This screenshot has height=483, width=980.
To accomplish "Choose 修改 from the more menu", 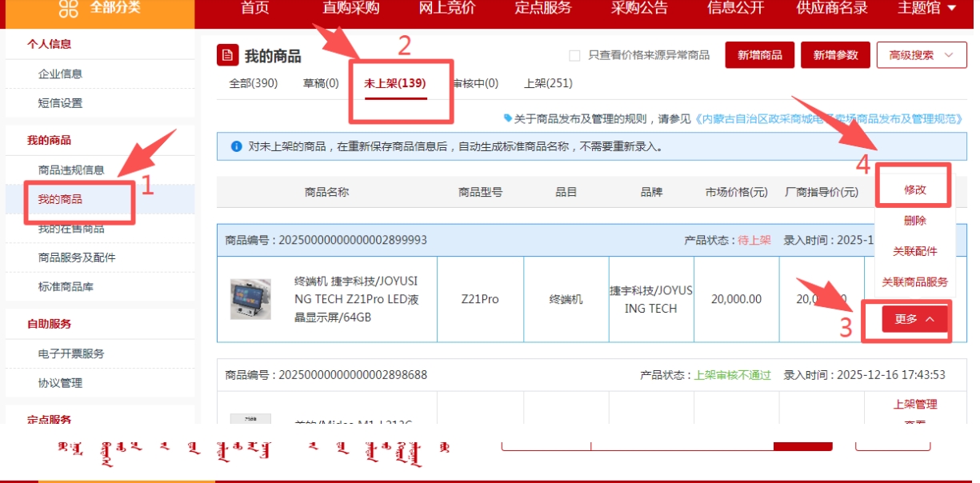I will point(914,190).
